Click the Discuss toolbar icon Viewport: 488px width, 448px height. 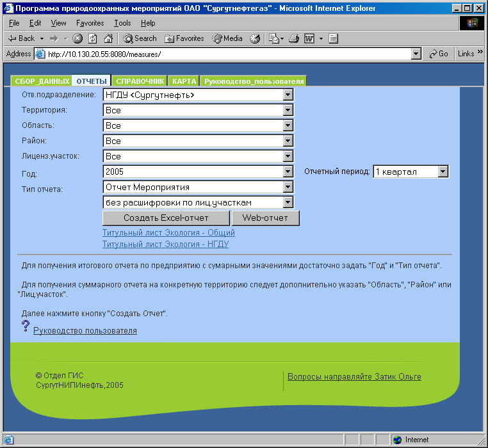[333, 38]
